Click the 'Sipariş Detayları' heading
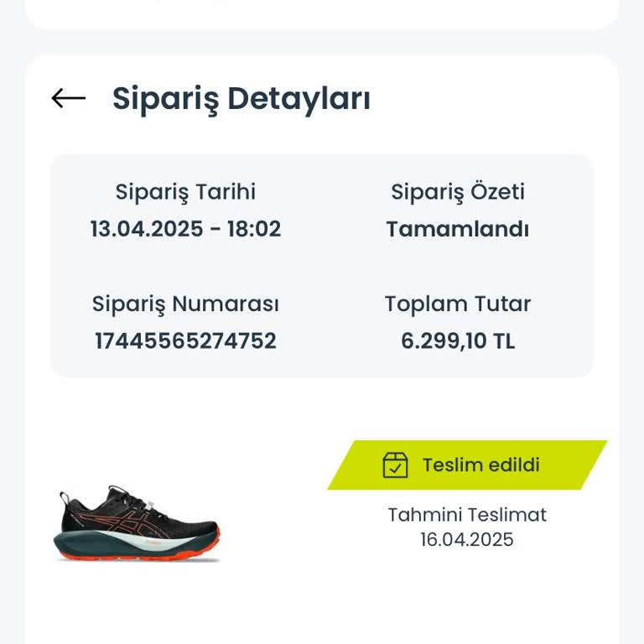This screenshot has height=644, width=644. click(x=241, y=98)
